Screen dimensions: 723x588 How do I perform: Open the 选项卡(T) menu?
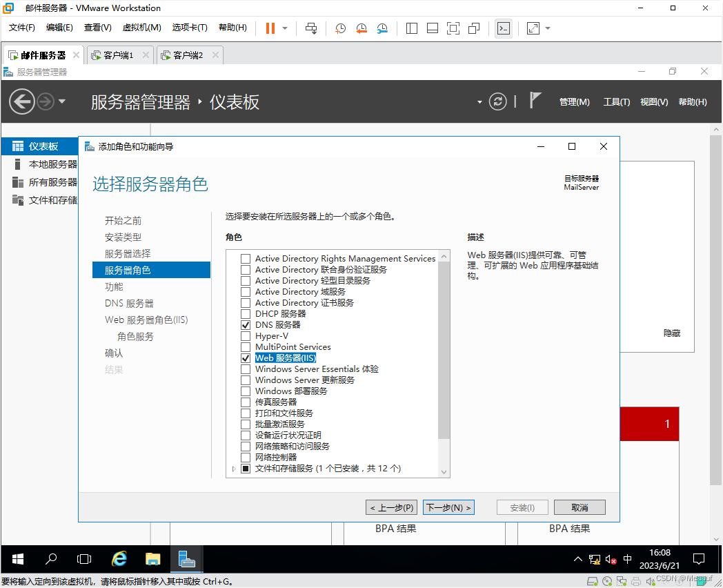point(190,28)
